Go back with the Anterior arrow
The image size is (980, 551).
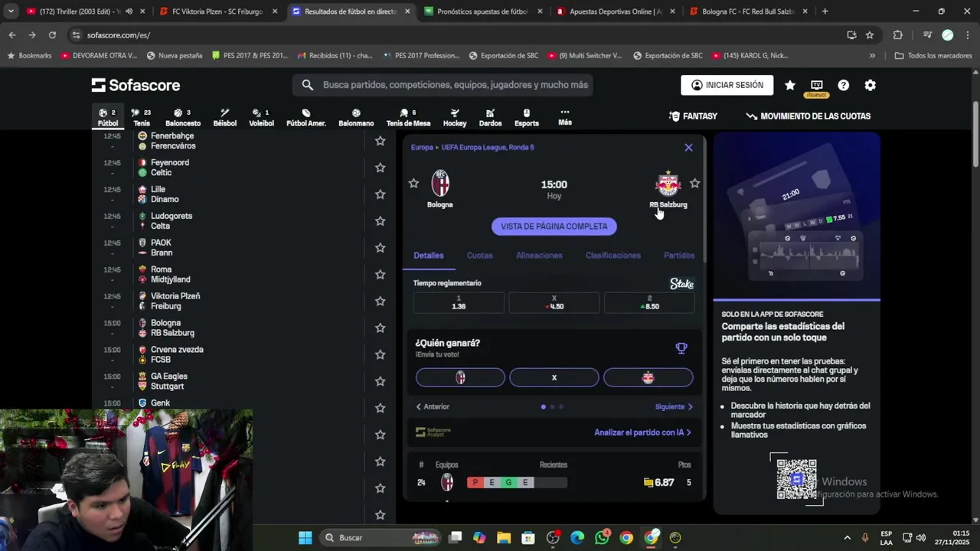pyautogui.click(x=433, y=406)
